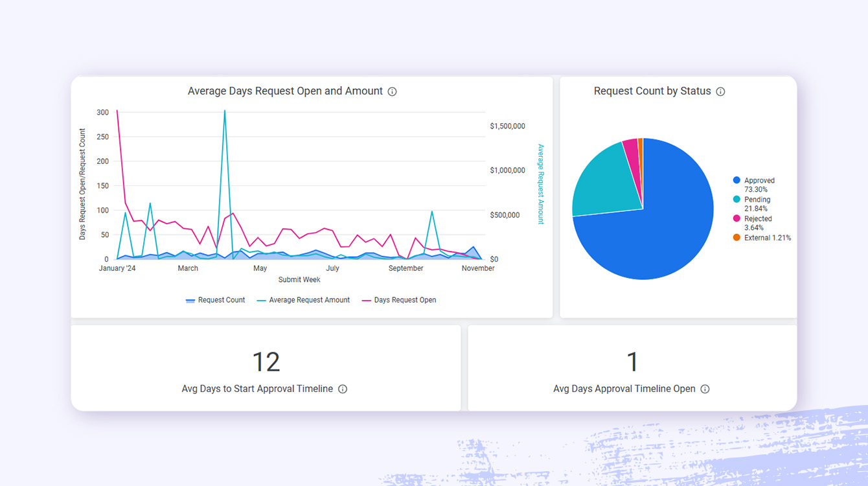868x486 pixels.
Task: Click the teal Pending legend dot
Action: point(737,200)
